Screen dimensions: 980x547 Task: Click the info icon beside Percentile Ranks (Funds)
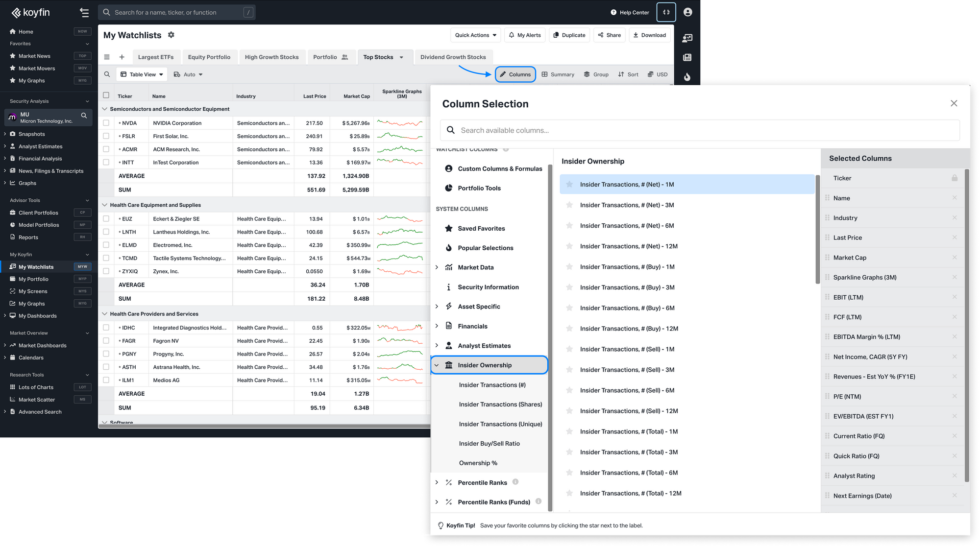539,501
